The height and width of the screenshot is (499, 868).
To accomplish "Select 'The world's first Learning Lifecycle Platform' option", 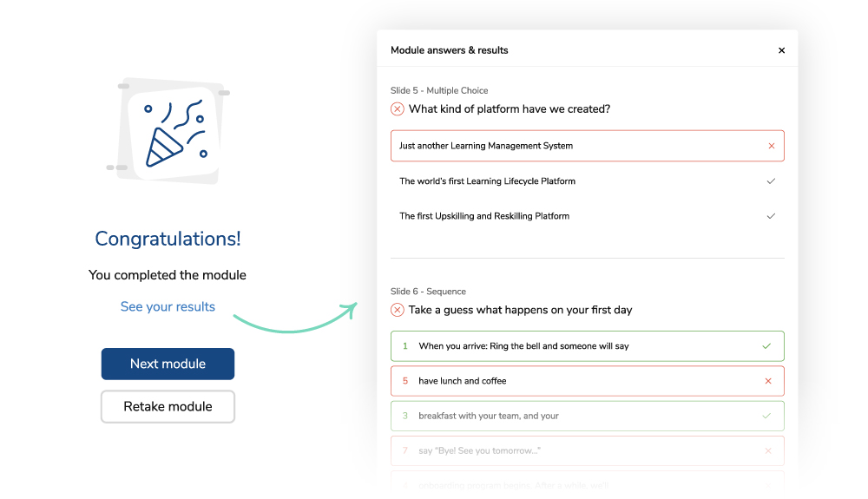I will pos(487,181).
